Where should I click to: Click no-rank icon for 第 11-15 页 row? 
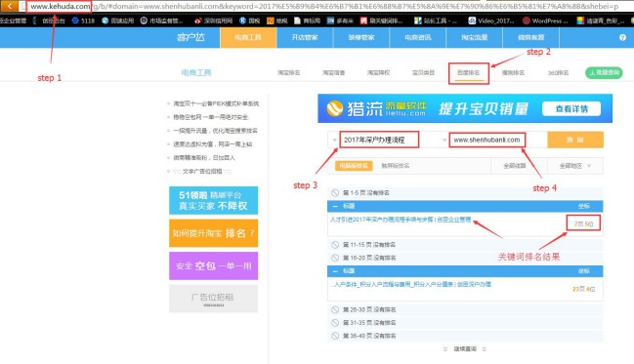point(335,245)
